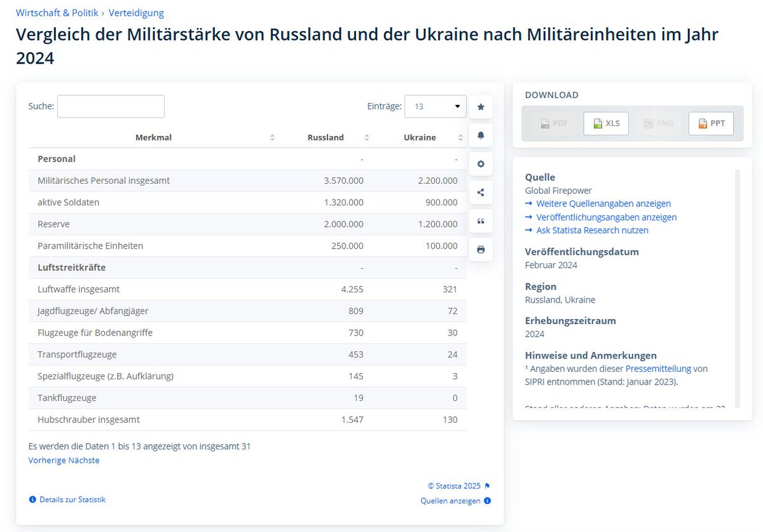The image size is (763, 532).
Task: Click the info icon beside Details zur Statistik
Action: (x=32, y=500)
